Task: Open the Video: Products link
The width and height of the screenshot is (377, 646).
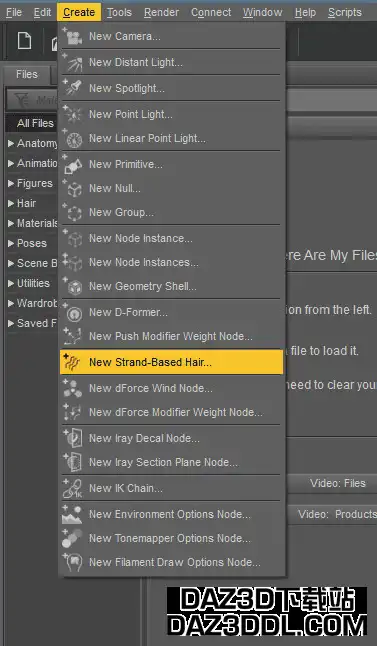Action: click(x=337, y=514)
